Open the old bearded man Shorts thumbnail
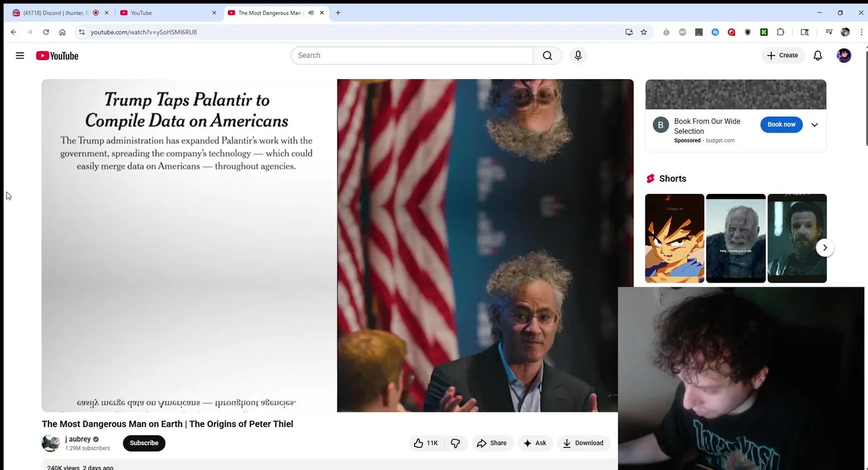This screenshot has width=868, height=470. click(x=735, y=238)
